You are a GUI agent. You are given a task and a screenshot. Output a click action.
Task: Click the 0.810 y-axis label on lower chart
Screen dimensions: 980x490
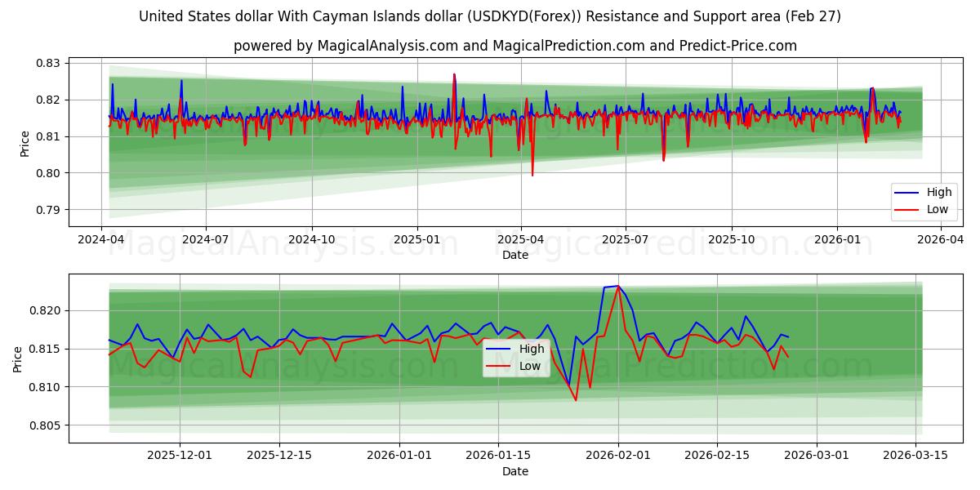(x=46, y=387)
